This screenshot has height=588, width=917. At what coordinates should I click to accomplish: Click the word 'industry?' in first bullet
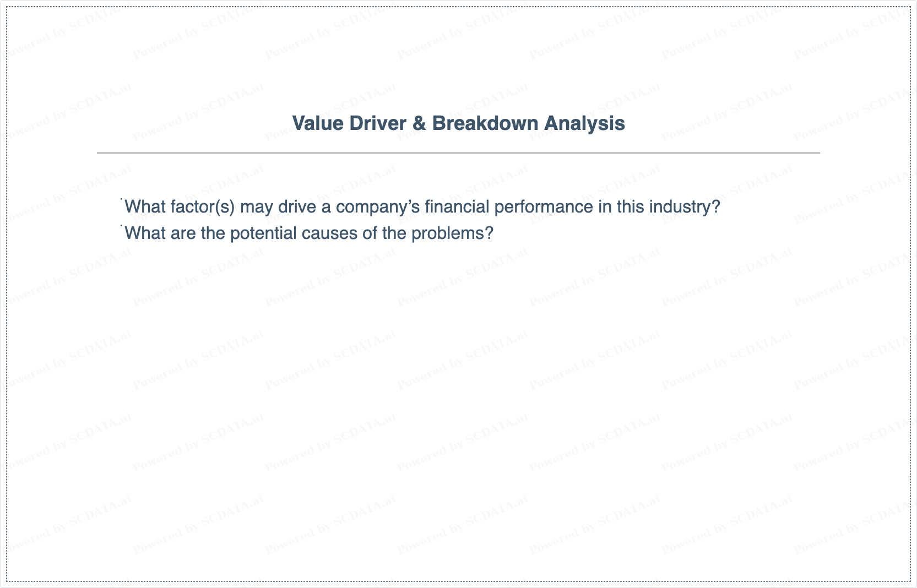(x=685, y=207)
